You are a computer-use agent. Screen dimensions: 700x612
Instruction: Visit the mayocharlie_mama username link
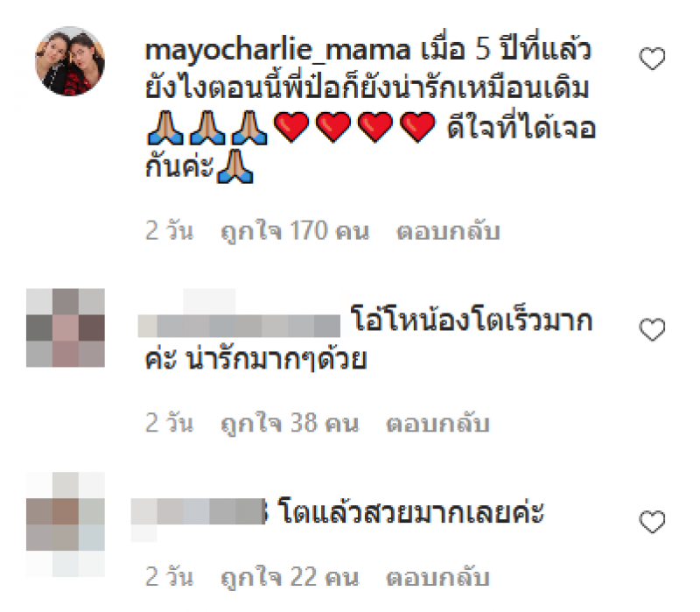tap(277, 50)
